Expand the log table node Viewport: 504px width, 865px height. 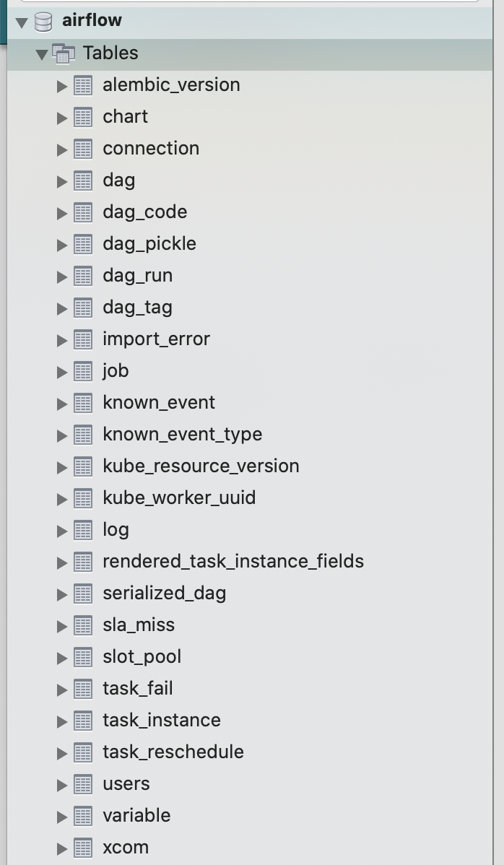click(x=62, y=531)
